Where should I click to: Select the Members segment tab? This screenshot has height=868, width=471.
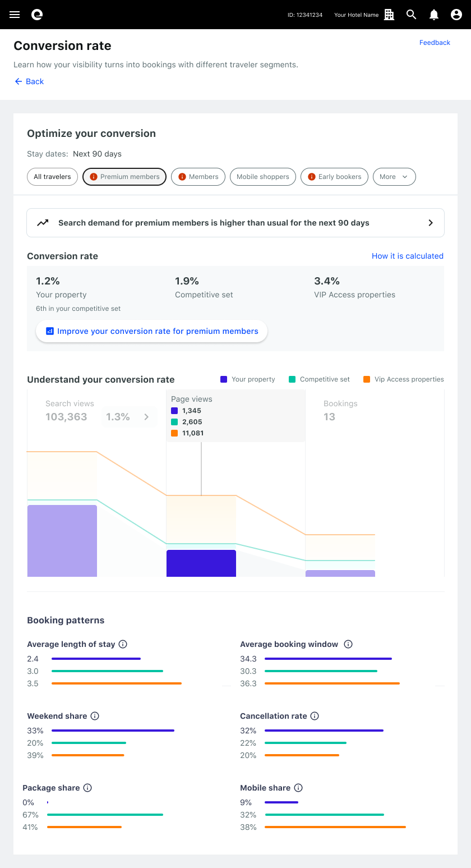(198, 177)
